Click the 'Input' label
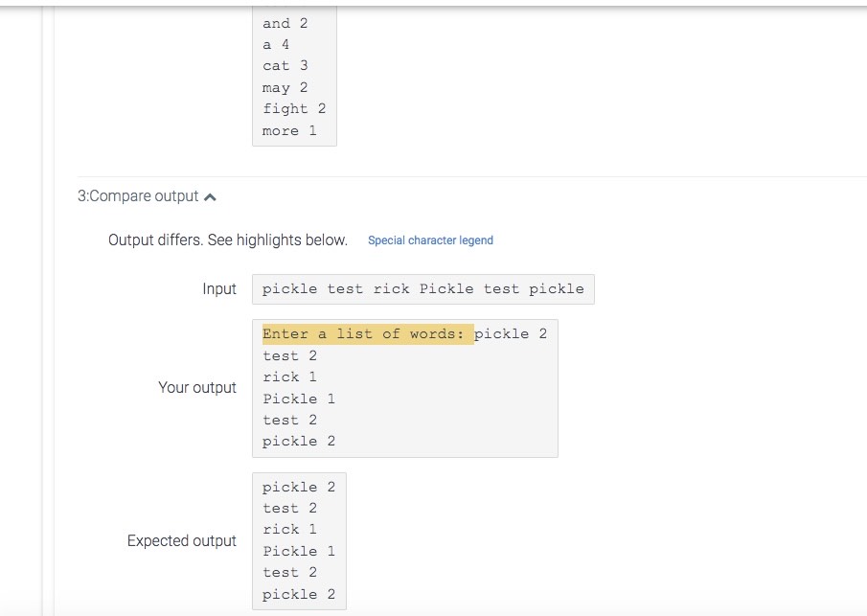Viewport: 867px width, 616px height. point(219,289)
